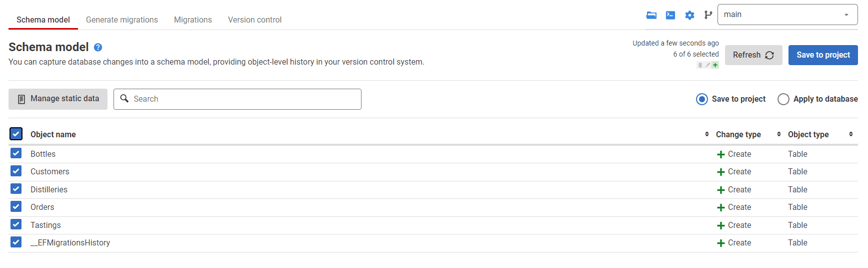Viewport: 868px width, 268px height.
Task: Sort by Object type column
Action: tap(808, 134)
